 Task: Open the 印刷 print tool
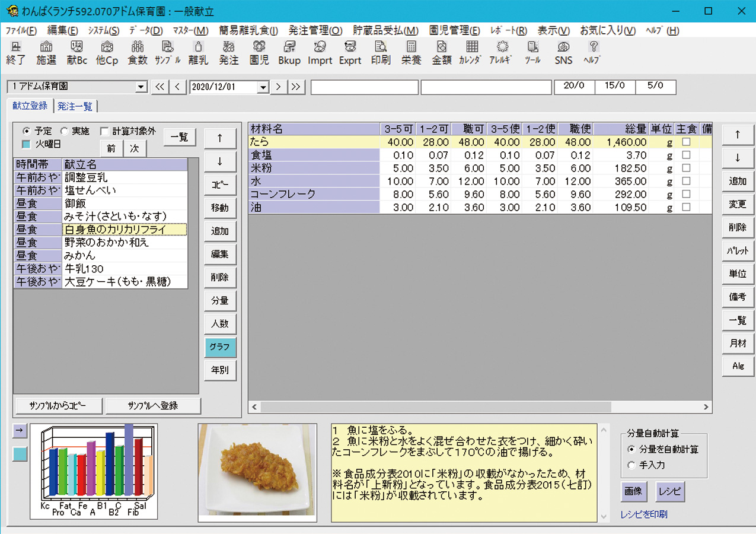coord(381,52)
